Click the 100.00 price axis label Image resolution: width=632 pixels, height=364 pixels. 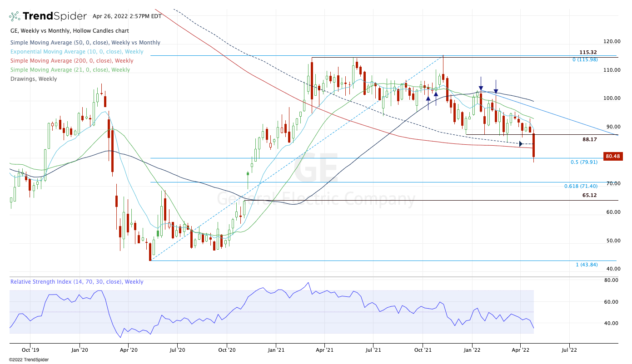click(612, 98)
